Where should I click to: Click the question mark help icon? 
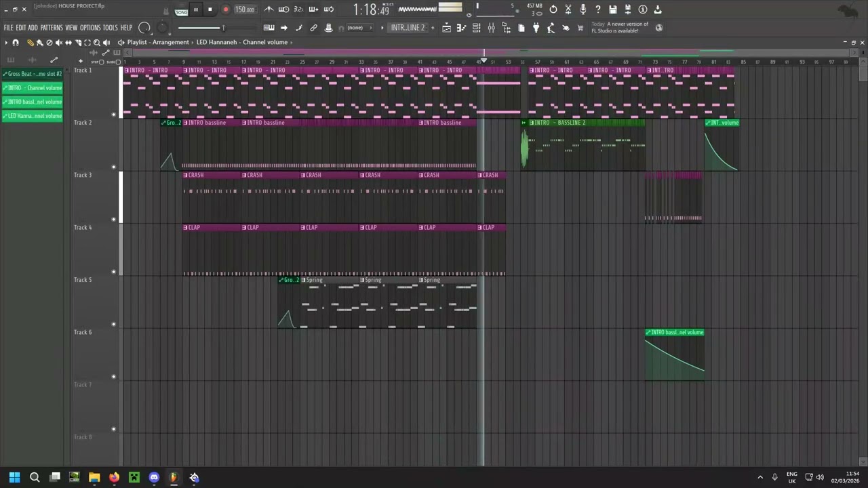[x=598, y=9]
